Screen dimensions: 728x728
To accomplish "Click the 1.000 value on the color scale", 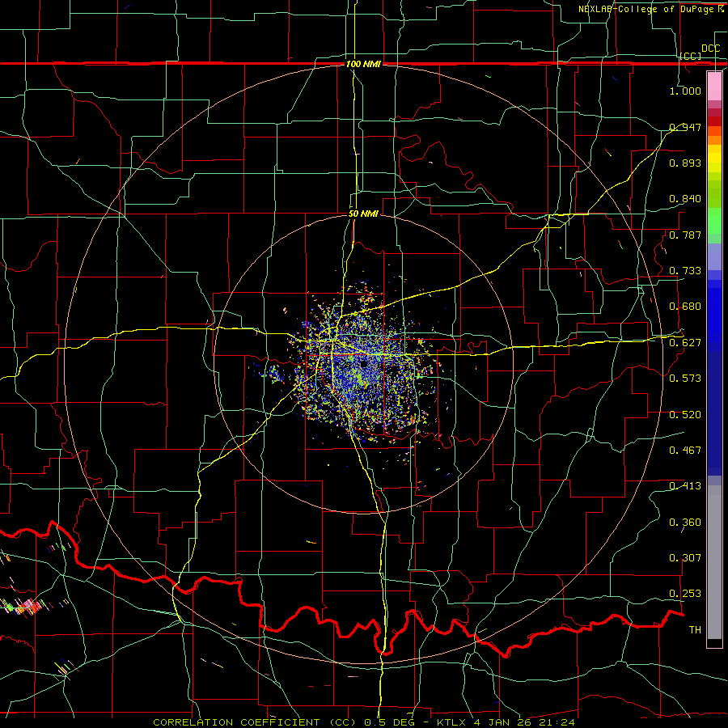I will pyautogui.click(x=685, y=91).
